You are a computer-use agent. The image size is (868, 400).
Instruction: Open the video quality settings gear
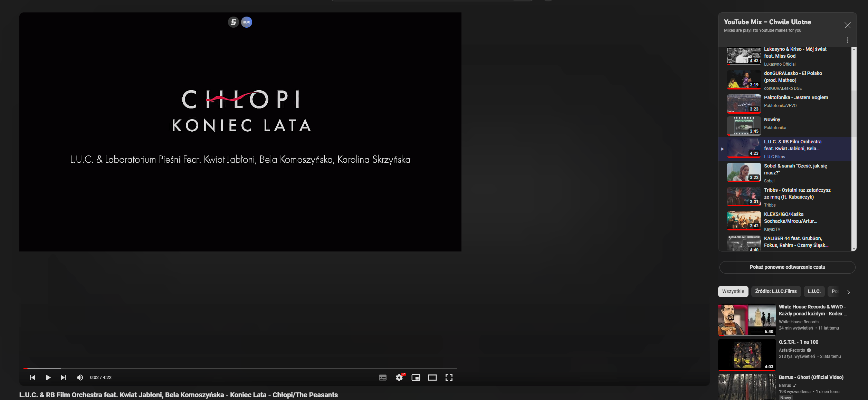[399, 378]
